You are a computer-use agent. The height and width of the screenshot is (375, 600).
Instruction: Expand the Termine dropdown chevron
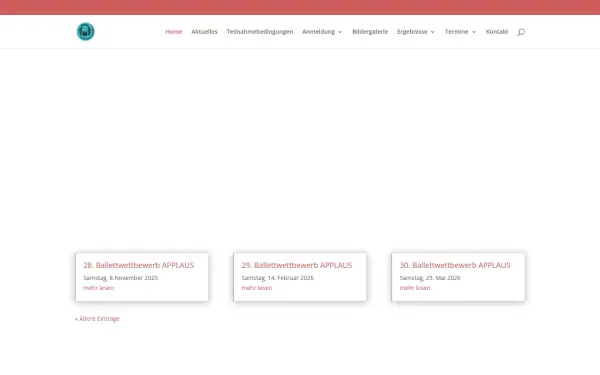[x=474, y=32]
